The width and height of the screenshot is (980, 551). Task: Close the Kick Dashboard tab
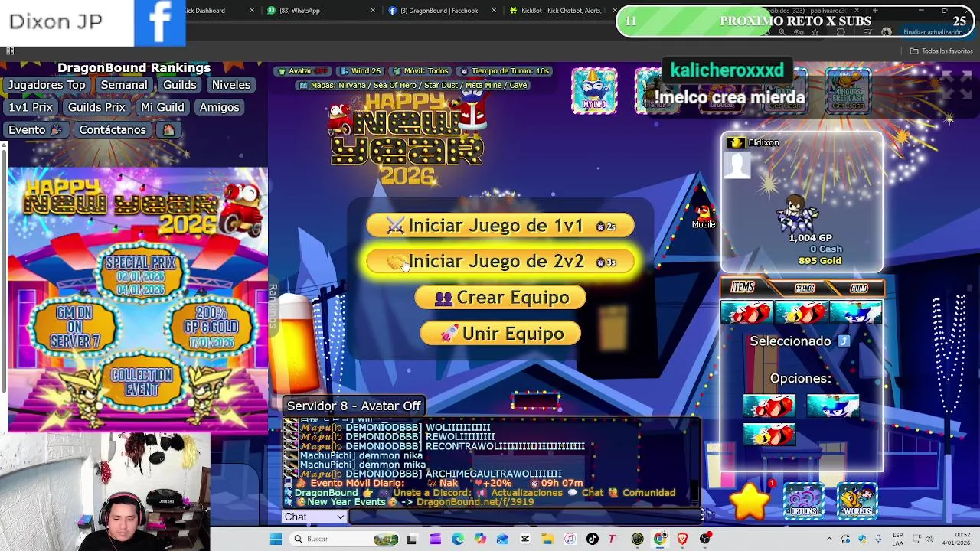[252, 11]
